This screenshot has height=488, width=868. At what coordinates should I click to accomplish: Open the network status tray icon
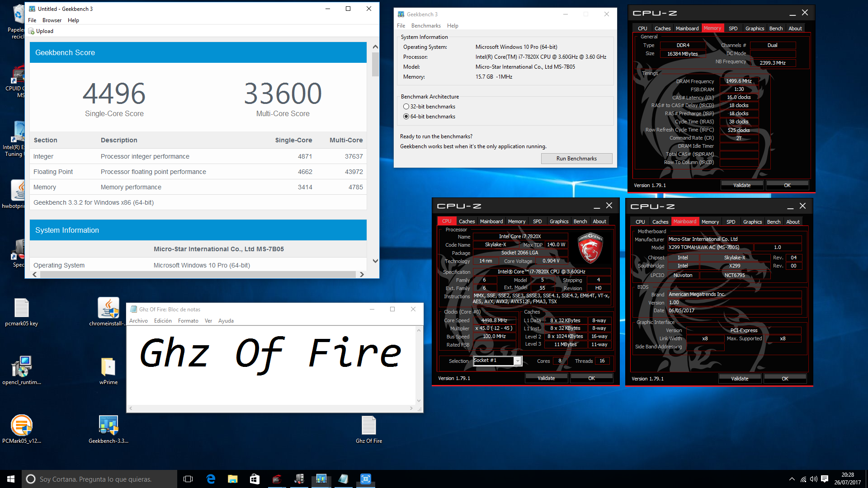(803, 479)
